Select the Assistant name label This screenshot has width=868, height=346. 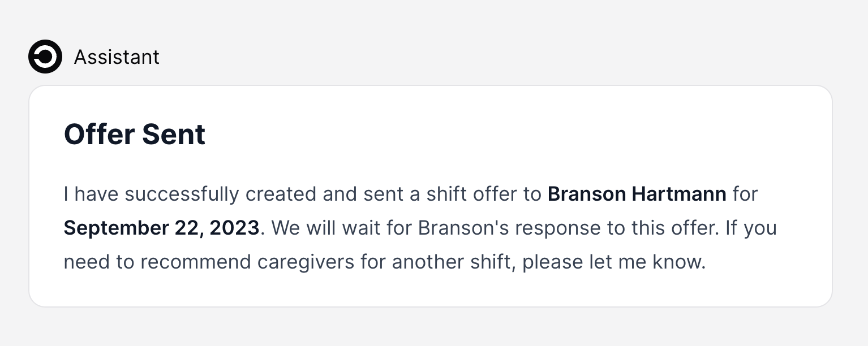point(117,57)
